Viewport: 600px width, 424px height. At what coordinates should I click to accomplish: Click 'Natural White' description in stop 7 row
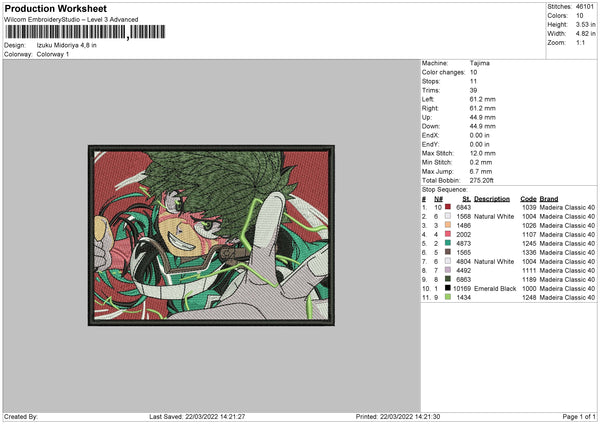coord(494,261)
